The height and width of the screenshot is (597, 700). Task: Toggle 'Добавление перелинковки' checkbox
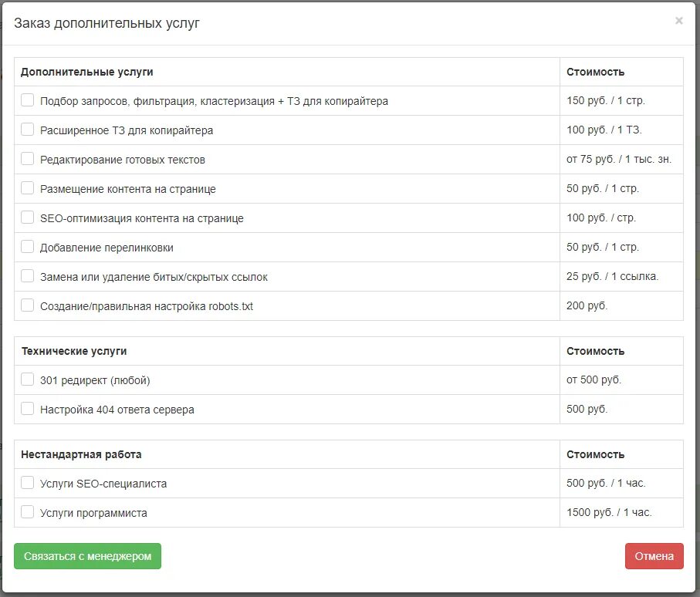[x=27, y=247]
